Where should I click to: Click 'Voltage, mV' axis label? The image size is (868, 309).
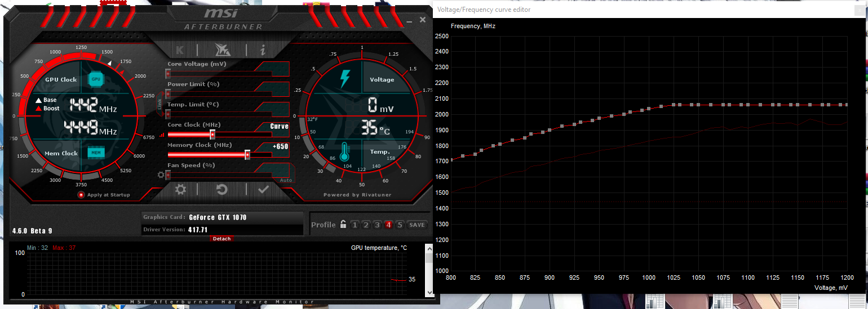(831, 288)
